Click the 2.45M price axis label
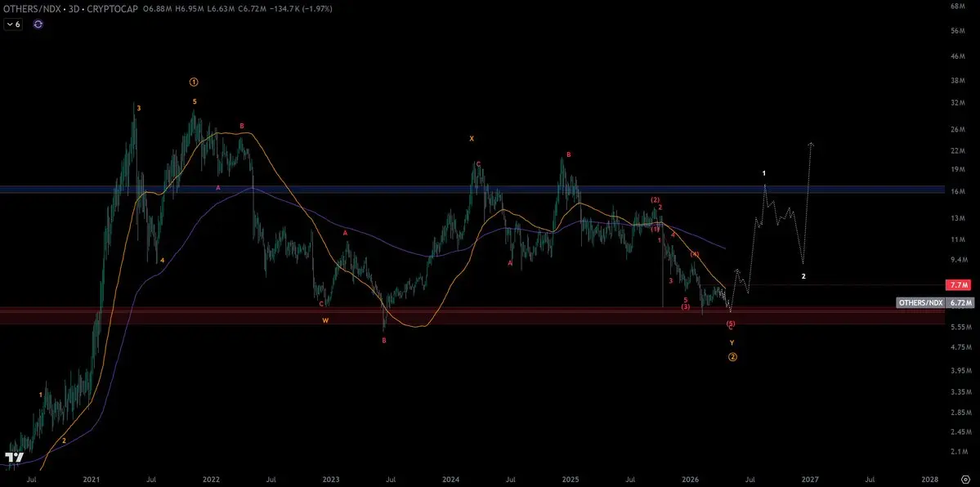 960,432
